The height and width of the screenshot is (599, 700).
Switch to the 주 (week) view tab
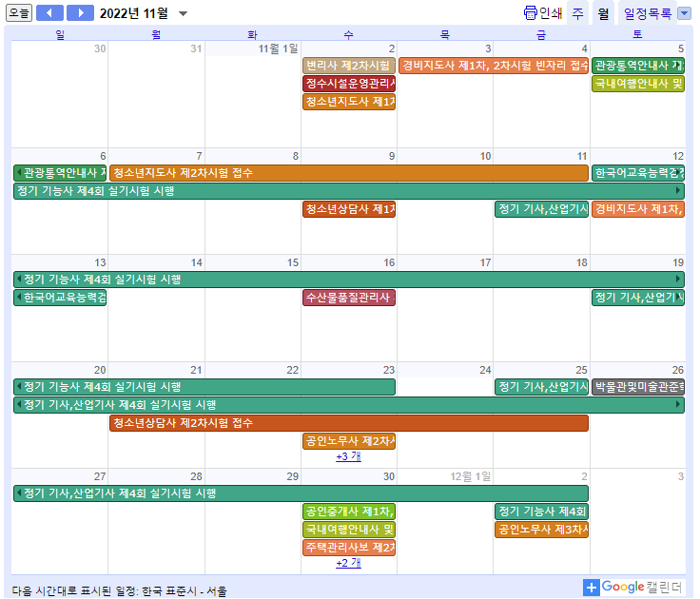tap(577, 13)
